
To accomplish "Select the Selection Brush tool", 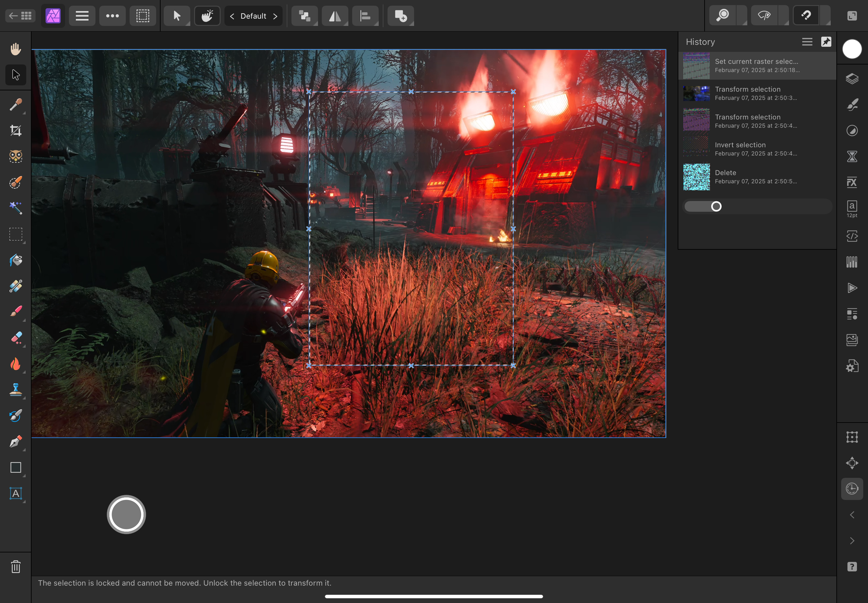I will [x=15, y=182].
